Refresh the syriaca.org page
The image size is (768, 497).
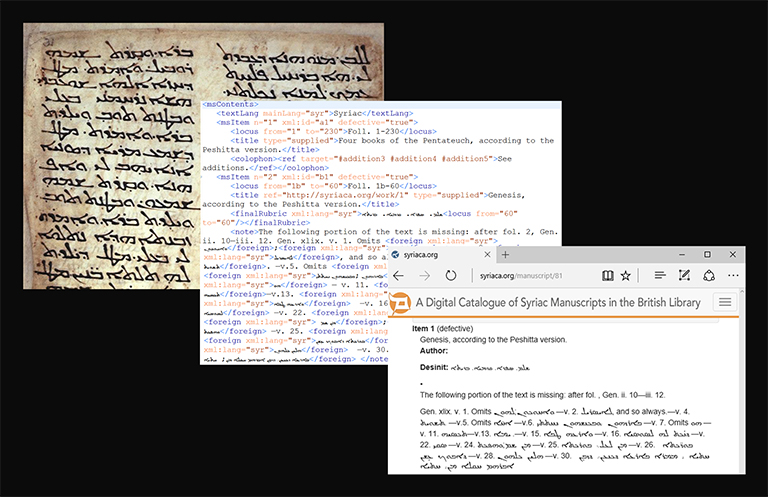pyautogui.click(x=450, y=275)
